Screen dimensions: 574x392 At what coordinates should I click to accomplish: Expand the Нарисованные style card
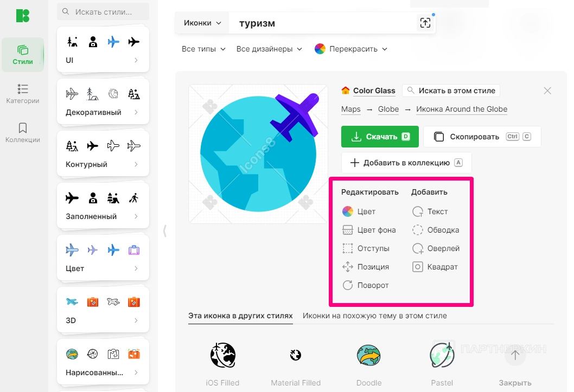coord(136,372)
